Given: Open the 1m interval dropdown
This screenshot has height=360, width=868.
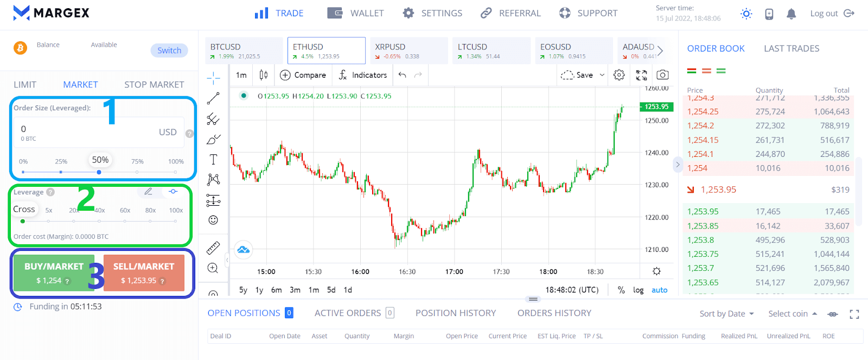Looking at the screenshot, I should [x=241, y=75].
